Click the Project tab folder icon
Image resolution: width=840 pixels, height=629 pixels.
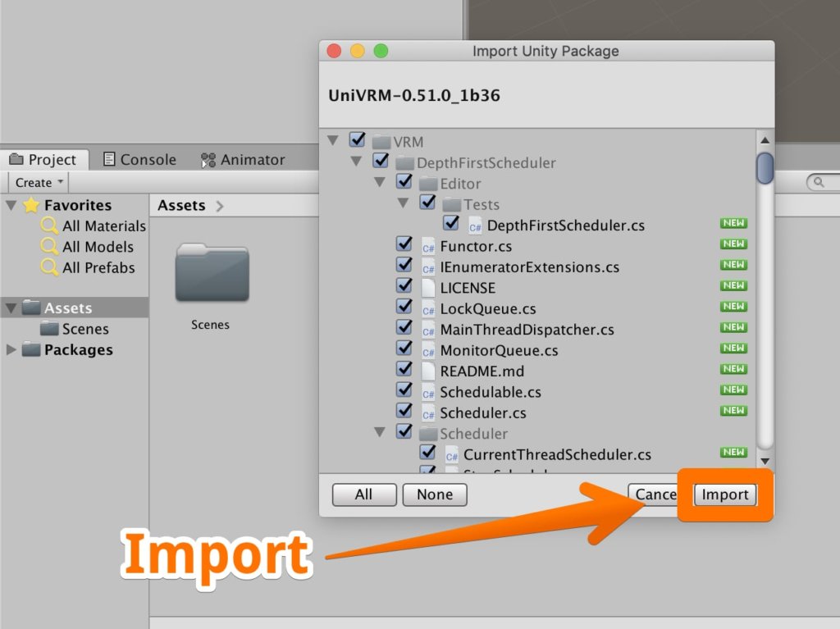tap(19, 159)
